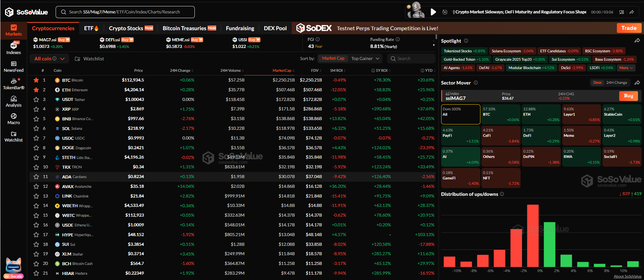The image size is (644, 280).
Task: Open the Macro sidebar icon
Action: tap(13, 119)
